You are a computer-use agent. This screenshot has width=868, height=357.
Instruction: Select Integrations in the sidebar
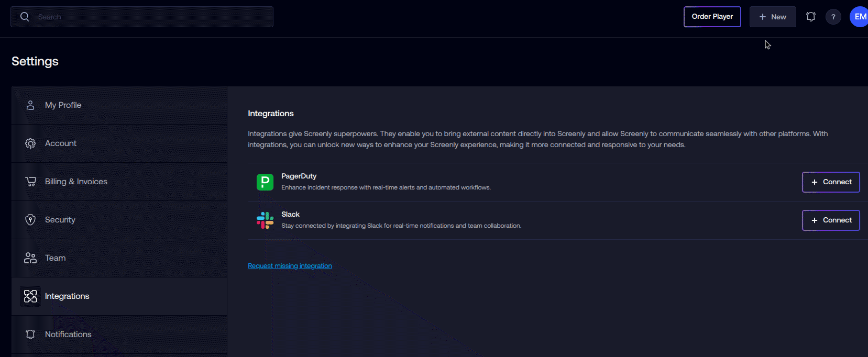(119, 296)
